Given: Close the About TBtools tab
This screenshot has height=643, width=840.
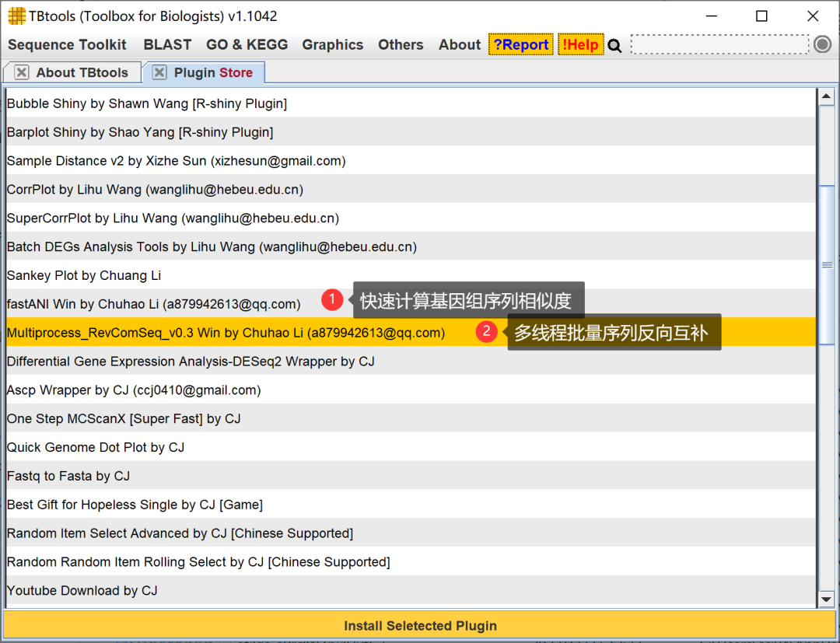Looking at the screenshot, I should click(22, 72).
